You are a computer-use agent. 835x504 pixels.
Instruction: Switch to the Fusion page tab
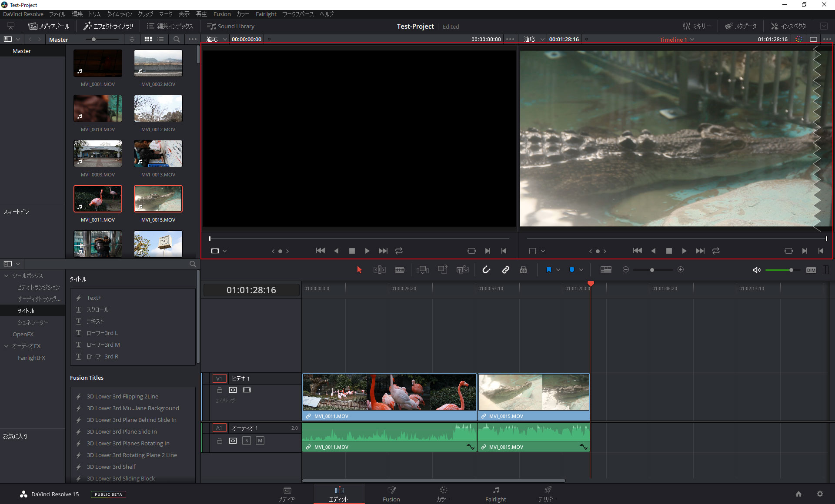point(391,494)
